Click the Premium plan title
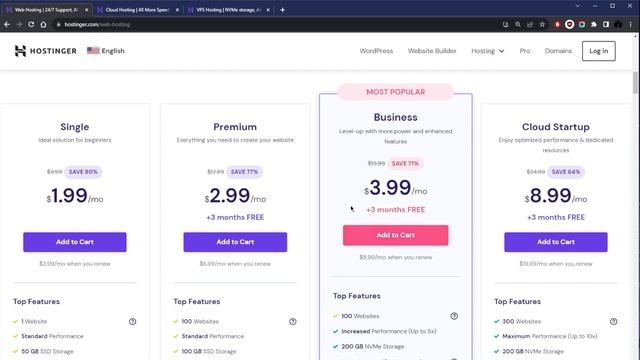Image resolution: width=640 pixels, height=360 pixels. point(235,127)
